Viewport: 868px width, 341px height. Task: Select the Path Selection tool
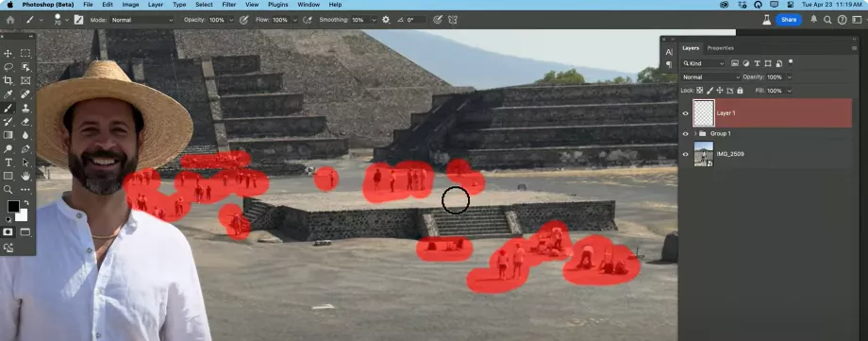(25, 162)
